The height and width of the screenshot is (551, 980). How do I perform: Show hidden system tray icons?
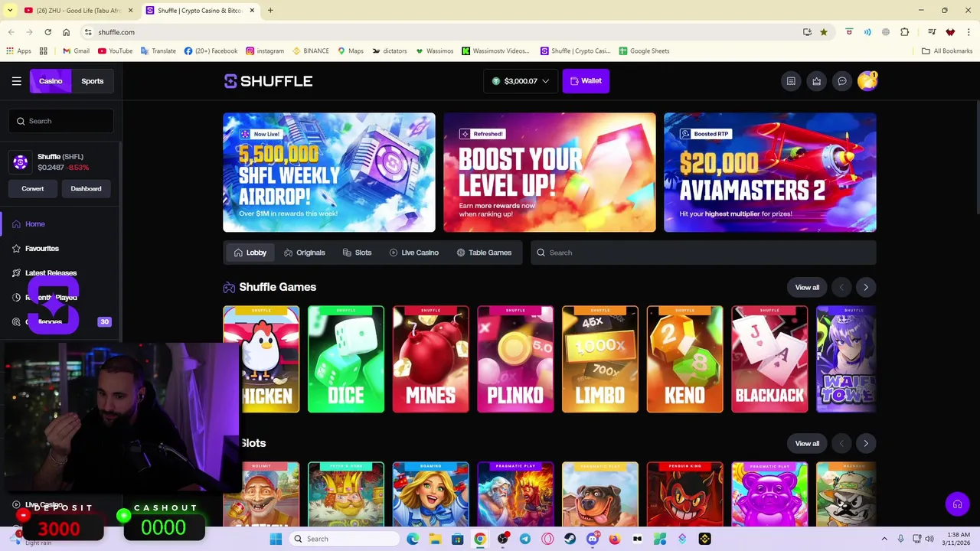coord(884,539)
